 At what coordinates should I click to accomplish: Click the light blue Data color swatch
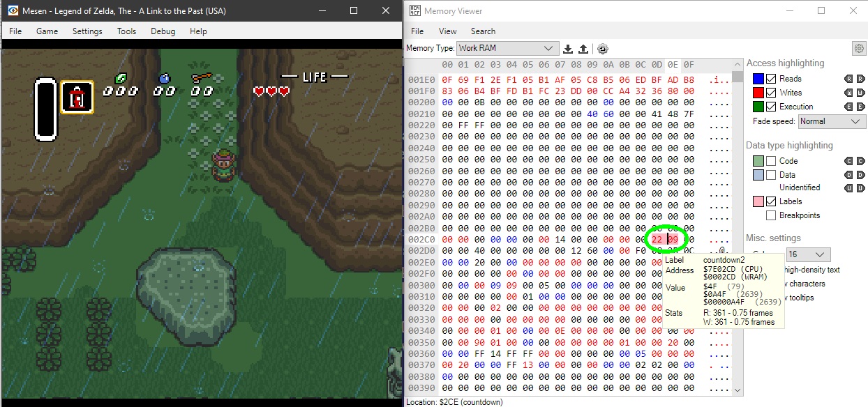coord(758,175)
